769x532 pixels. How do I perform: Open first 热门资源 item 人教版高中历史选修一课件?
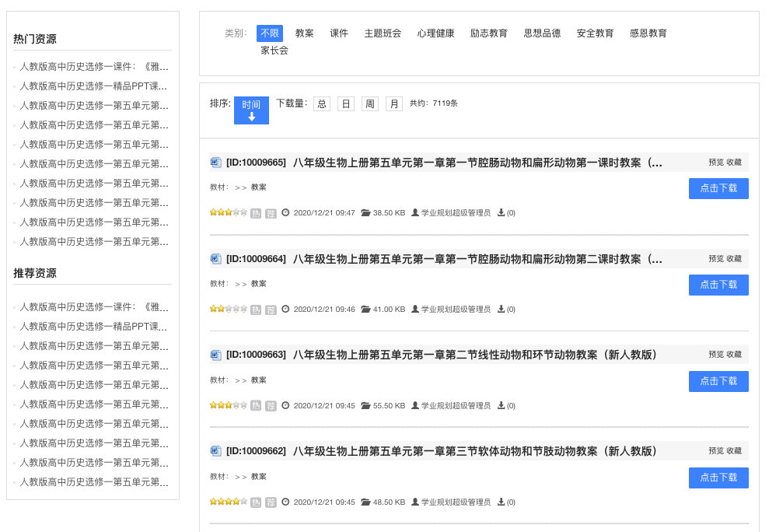pyautogui.click(x=93, y=67)
